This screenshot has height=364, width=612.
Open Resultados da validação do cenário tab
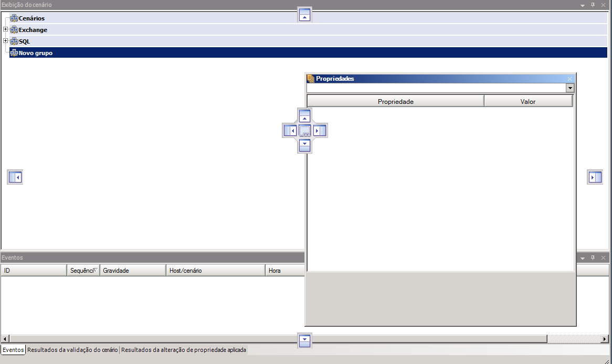tap(72, 349)
